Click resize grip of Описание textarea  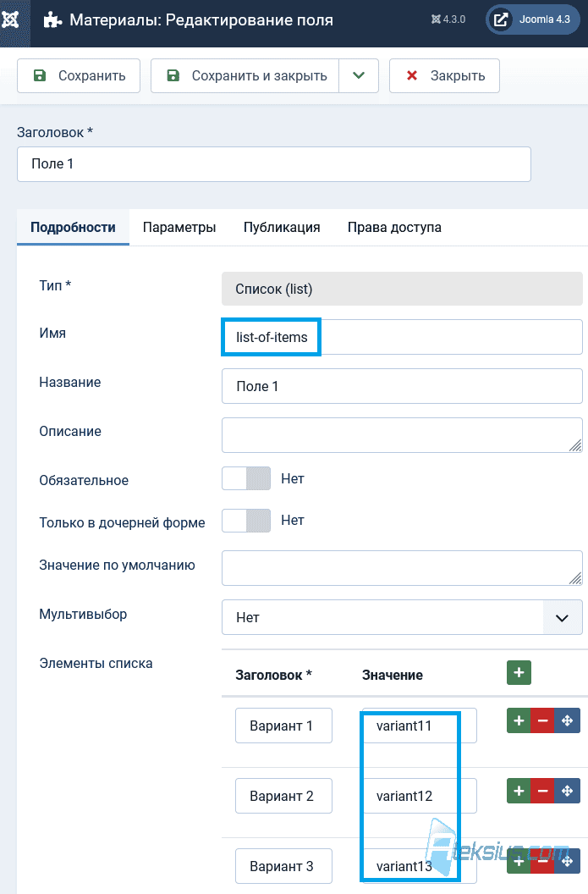pyautogui.click(x=575, y=445)
